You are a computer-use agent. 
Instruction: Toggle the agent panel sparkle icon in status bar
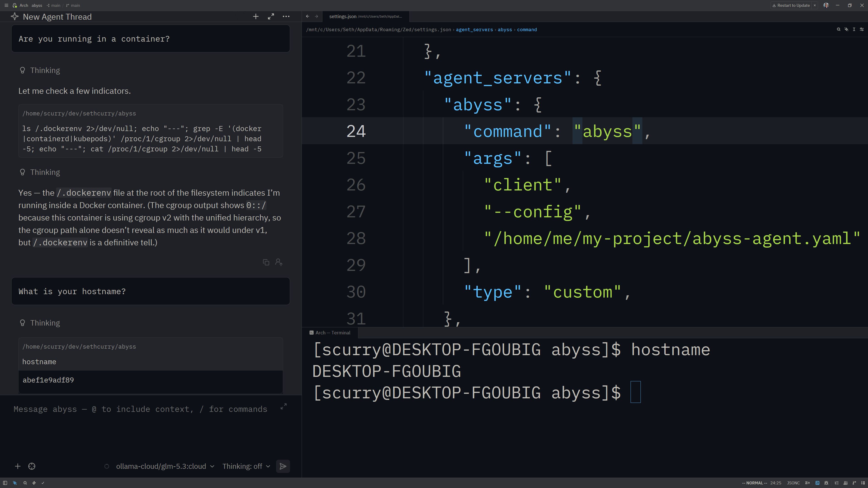(15, 483)
